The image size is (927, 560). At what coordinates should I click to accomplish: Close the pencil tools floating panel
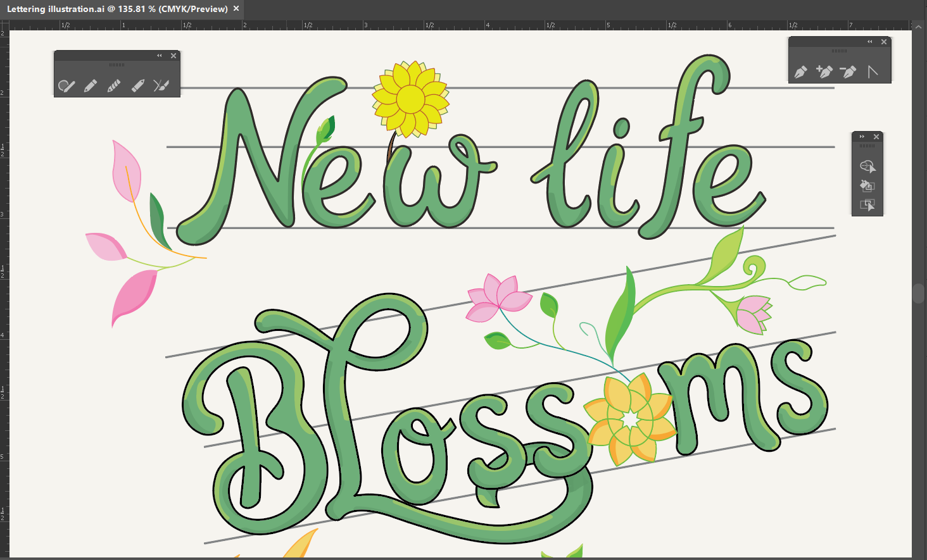[173, 56]
